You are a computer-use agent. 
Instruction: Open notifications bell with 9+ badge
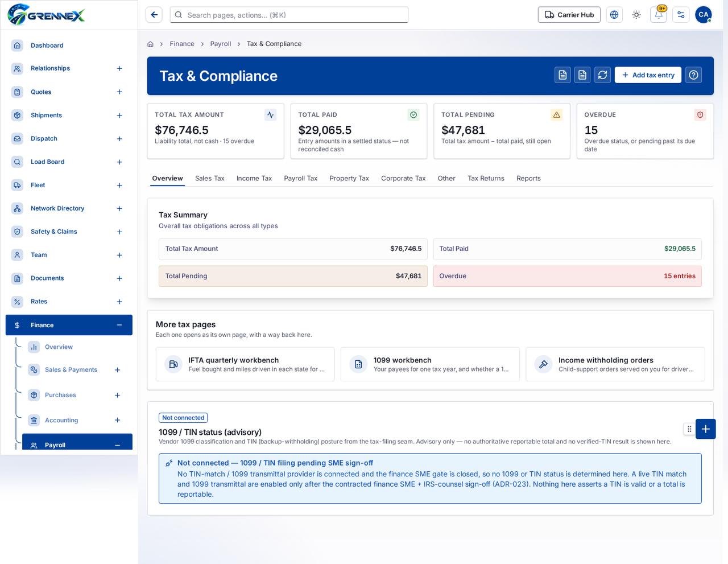[659, 15]
